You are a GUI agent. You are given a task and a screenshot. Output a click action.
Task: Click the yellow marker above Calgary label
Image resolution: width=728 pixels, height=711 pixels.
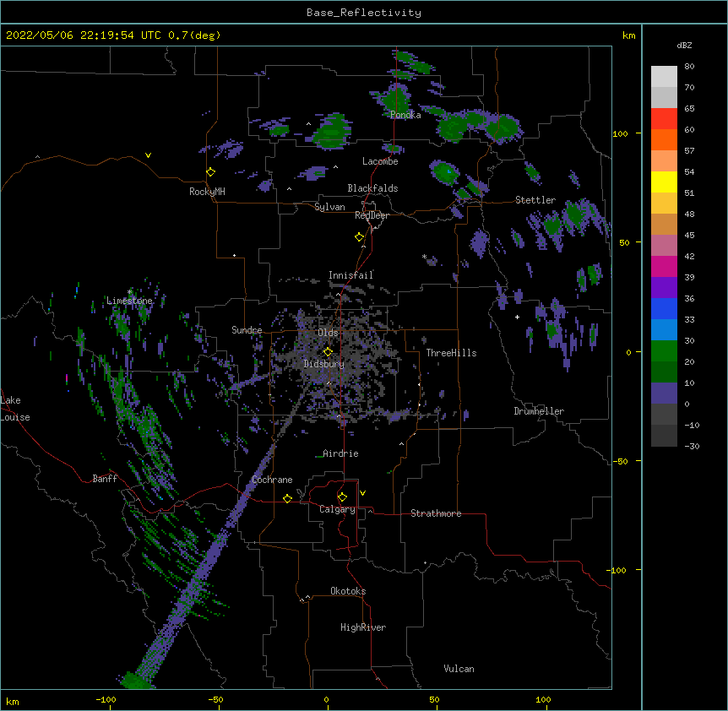click(342, 497)
